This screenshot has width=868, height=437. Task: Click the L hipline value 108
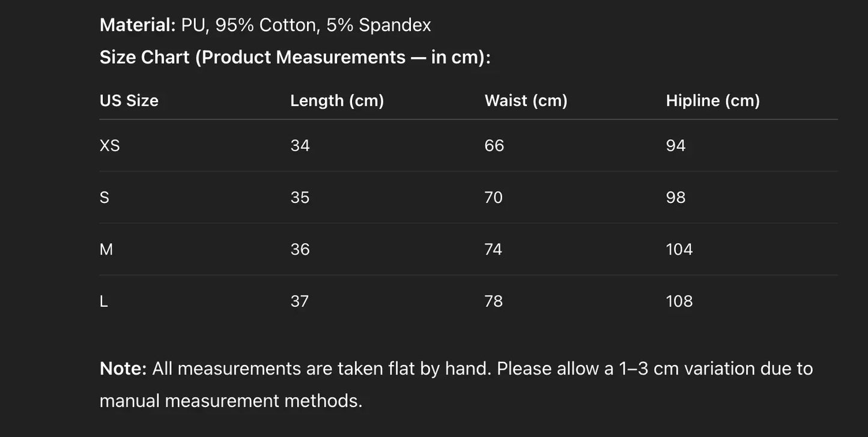(x=679, y=301)
